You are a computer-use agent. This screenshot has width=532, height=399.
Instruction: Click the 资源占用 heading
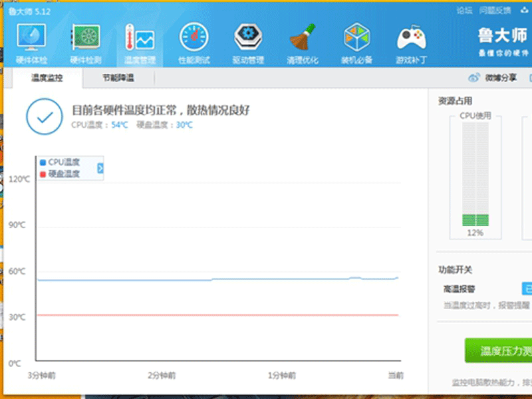tap(455, 101)
